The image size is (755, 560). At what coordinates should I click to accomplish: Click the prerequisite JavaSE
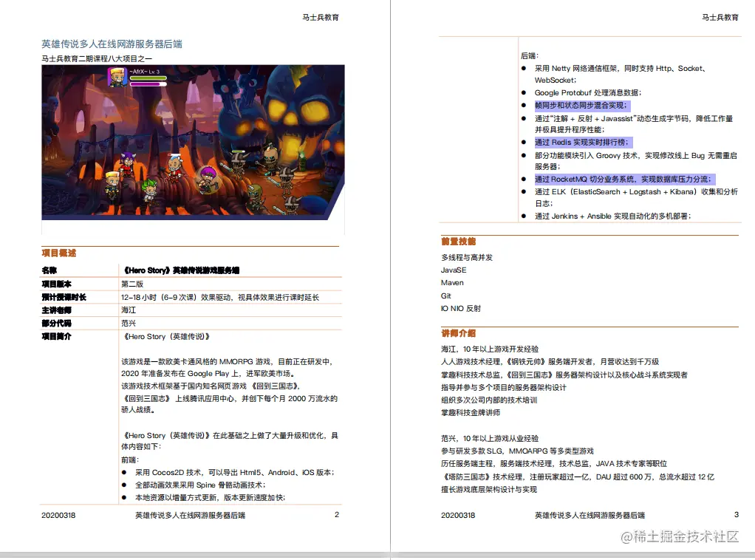[x=454, y=270]
